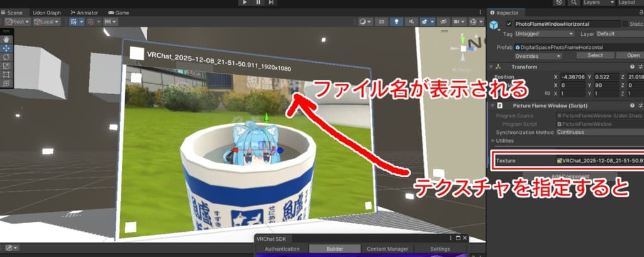Open the editor search icon
This screenshot has width=644, height=257.
(574, 3)
